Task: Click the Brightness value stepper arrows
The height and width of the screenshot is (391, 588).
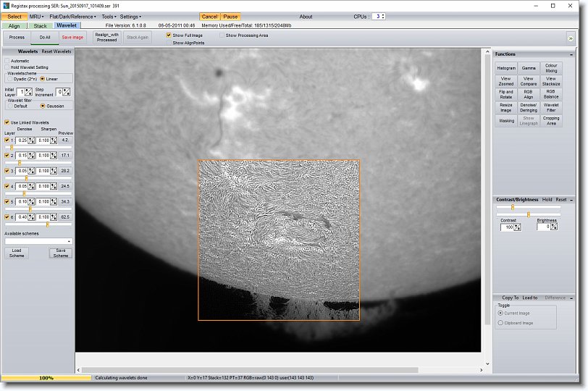Action: (553, 227)
